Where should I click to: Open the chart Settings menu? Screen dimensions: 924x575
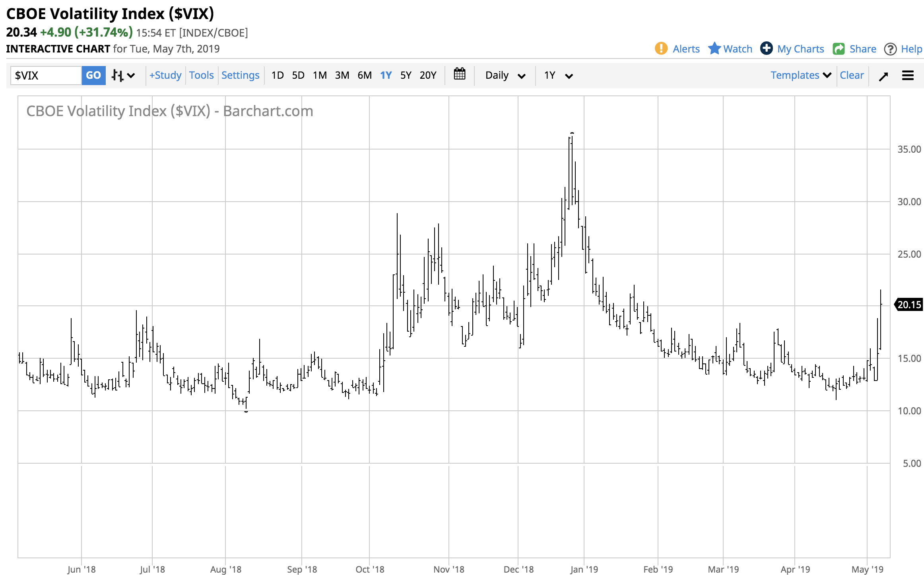(240, 75)
